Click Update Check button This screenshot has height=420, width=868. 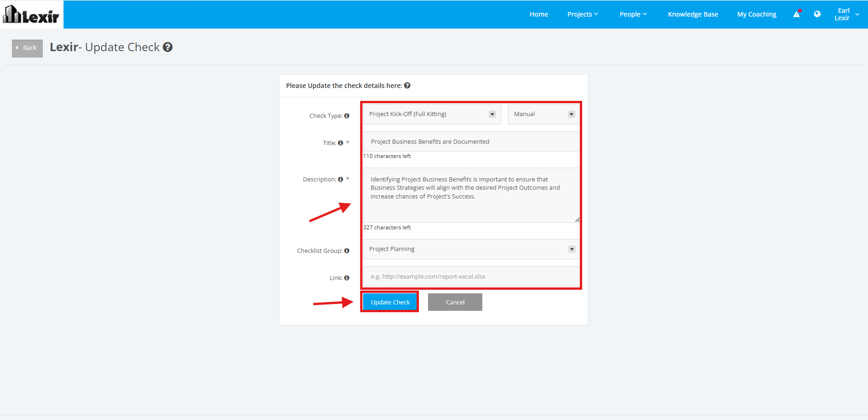click(390, 302)
